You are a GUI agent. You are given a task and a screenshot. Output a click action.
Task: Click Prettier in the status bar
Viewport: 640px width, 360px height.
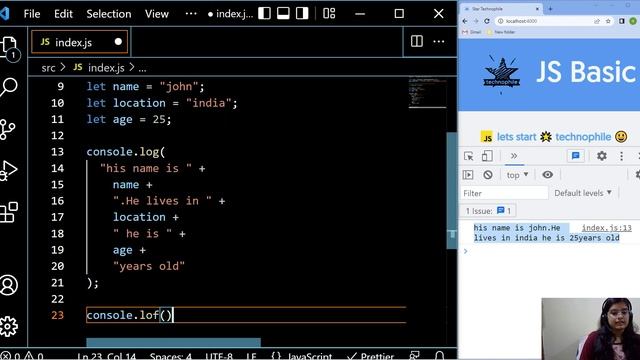tap(370, 356)
